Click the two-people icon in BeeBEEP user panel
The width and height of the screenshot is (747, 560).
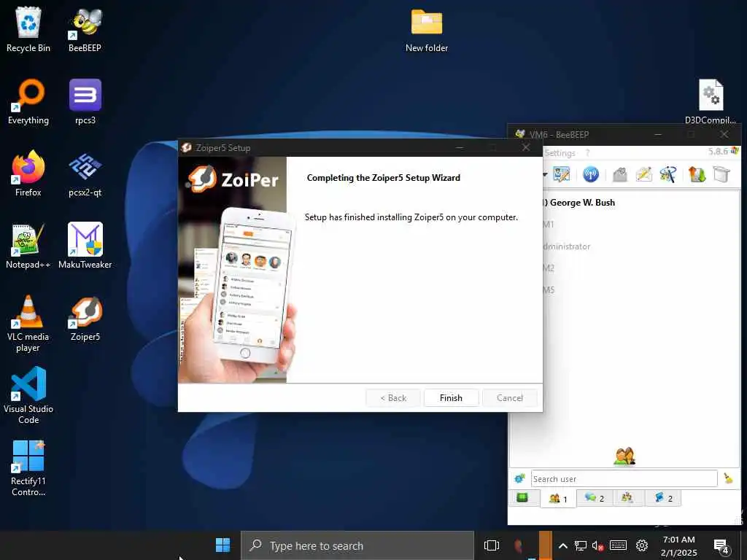(624, 456)
